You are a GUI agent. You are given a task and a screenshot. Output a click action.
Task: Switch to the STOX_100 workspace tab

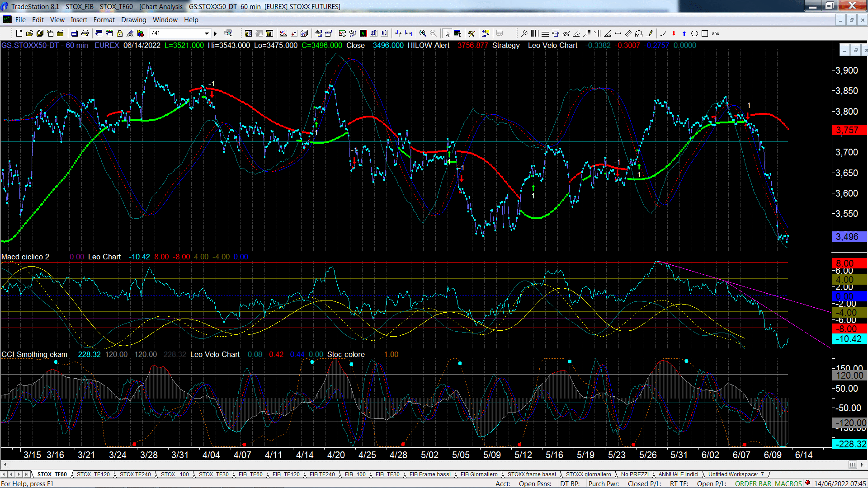tap(175, 474)
